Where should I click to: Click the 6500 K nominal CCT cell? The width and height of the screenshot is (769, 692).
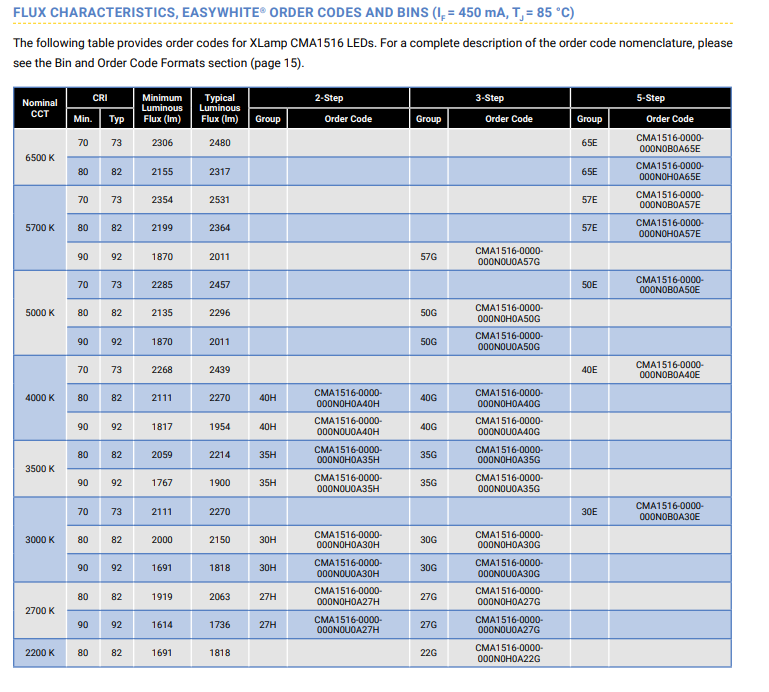(x=40, y=157)
